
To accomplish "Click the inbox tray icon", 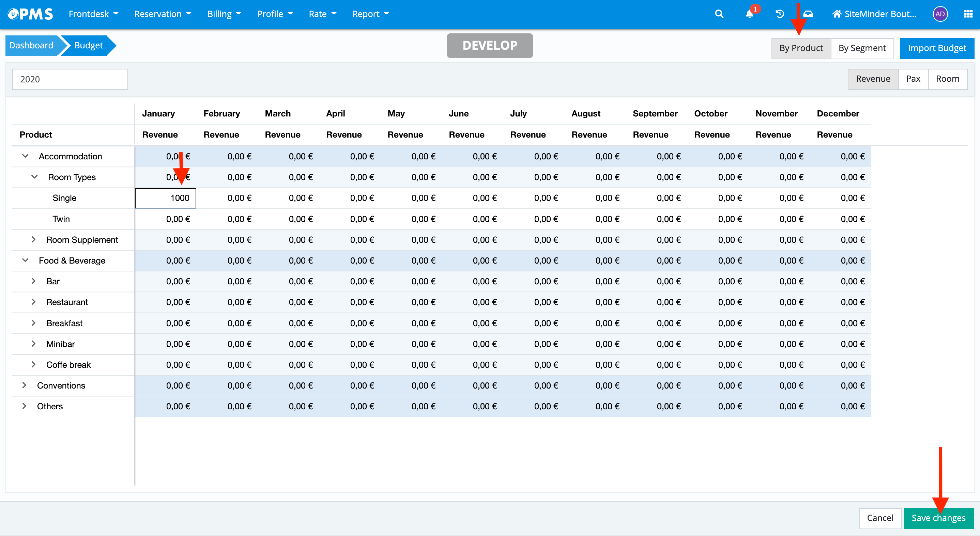I will click(808, 14).
